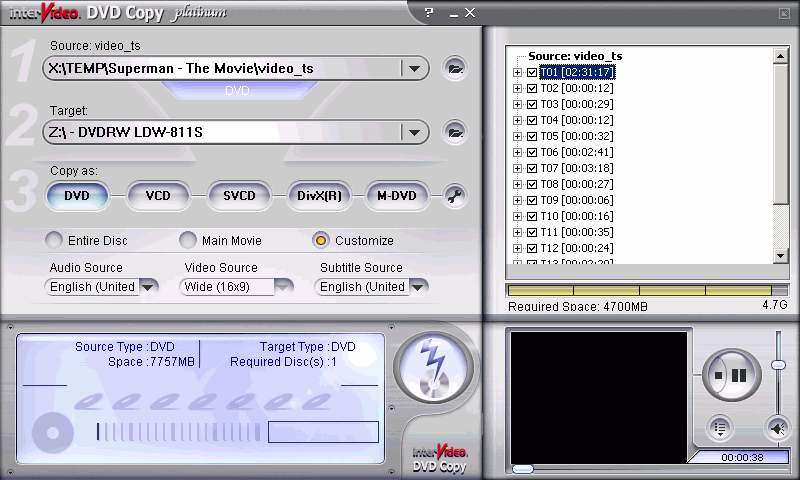Pause the preview playback
800x480 pixels.
coord(739,375)
